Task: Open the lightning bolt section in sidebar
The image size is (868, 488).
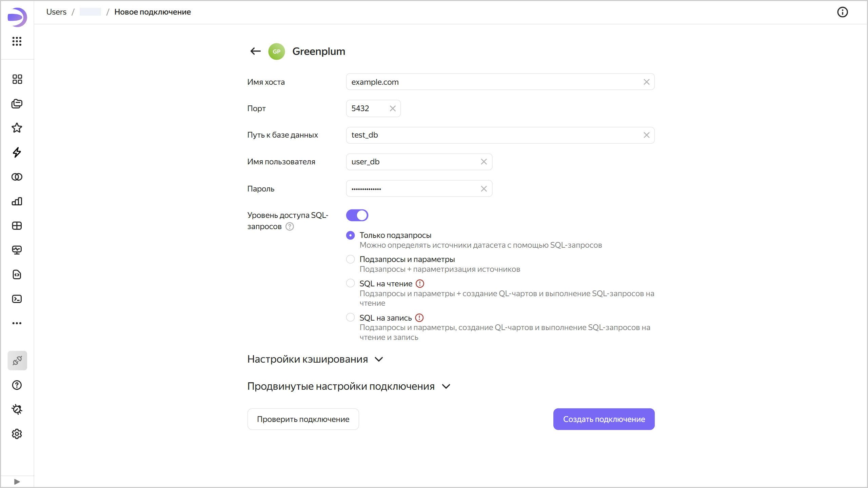Action: click(x=17, y=152)
